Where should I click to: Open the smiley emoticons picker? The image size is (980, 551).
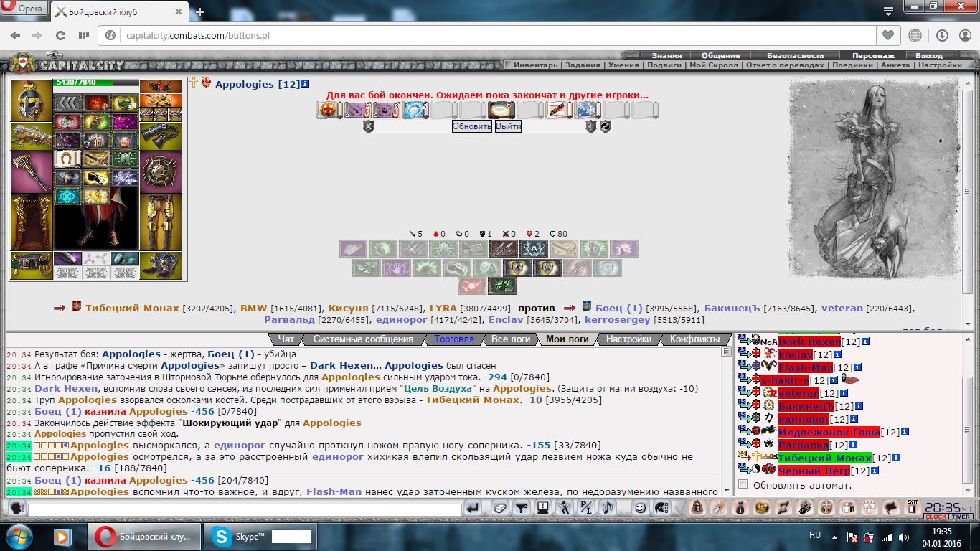tap(641, 508)
